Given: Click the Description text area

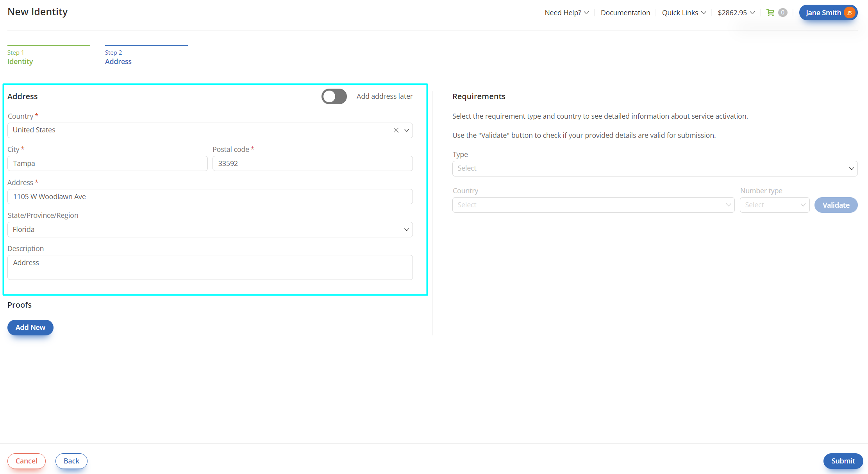Looking at the screenshot, I should pos(210,267).
